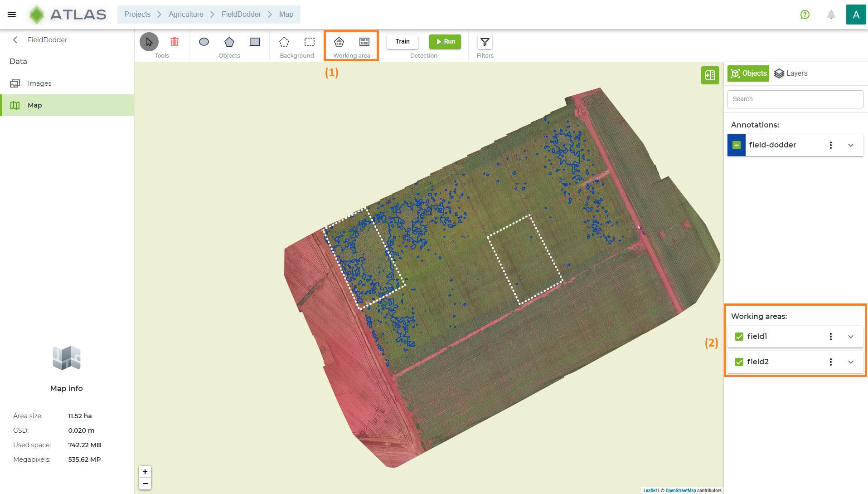Go to Agriculture breadcrumb

[186, 15]
